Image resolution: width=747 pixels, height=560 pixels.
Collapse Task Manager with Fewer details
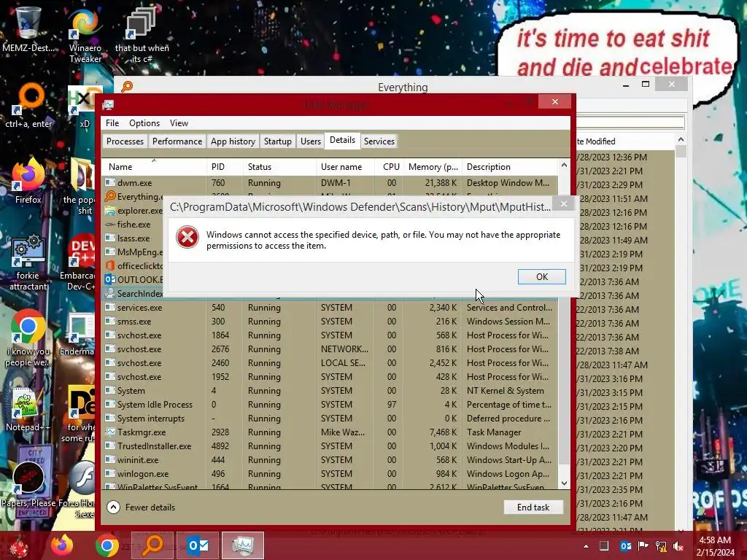tap(141, 507)
